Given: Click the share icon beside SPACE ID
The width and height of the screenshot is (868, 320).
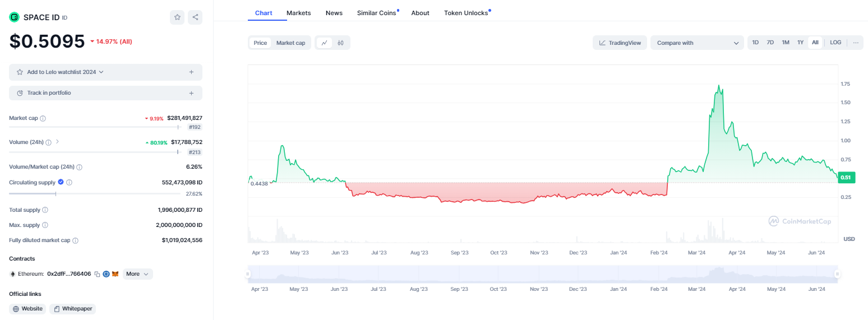Looking at the screenshot, I should [195, 17].
